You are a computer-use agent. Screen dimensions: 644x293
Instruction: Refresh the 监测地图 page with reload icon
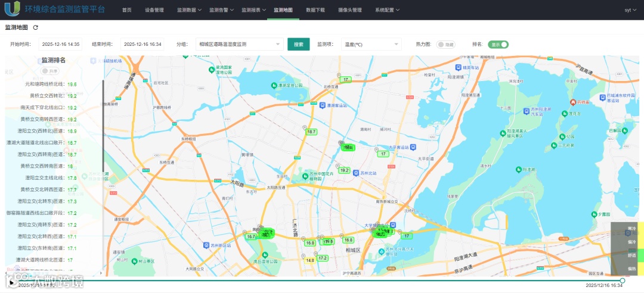coord(36,27)
